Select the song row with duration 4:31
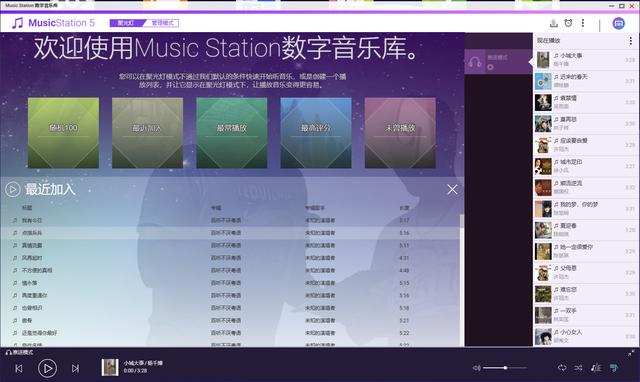Screen dimensions: 640x382 click(230, 258)
